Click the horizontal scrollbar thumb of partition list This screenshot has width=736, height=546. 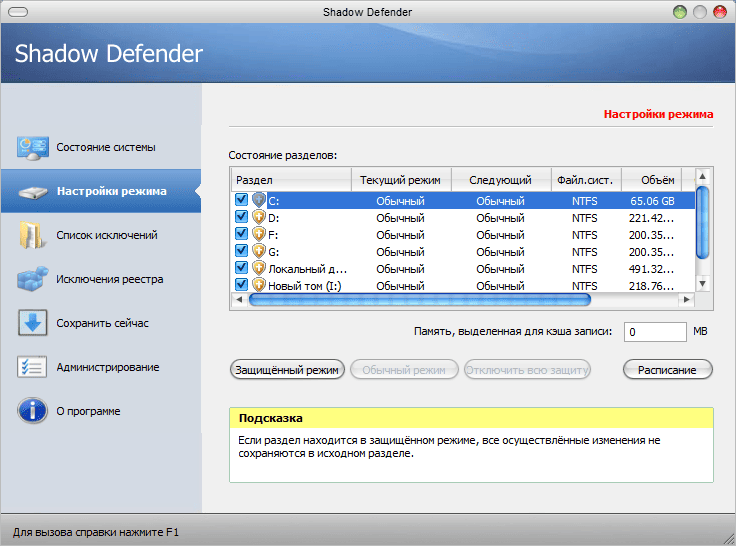(x=420, y=300)
